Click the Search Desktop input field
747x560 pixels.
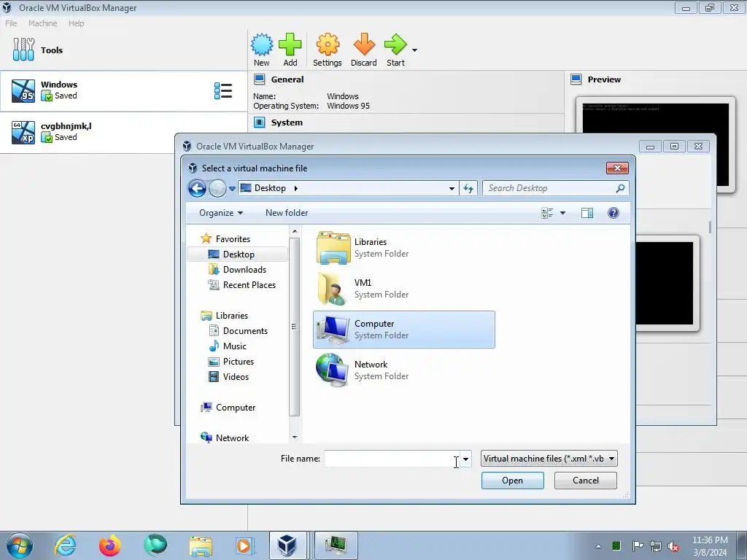pyautogui.click(x=549, y=188)
